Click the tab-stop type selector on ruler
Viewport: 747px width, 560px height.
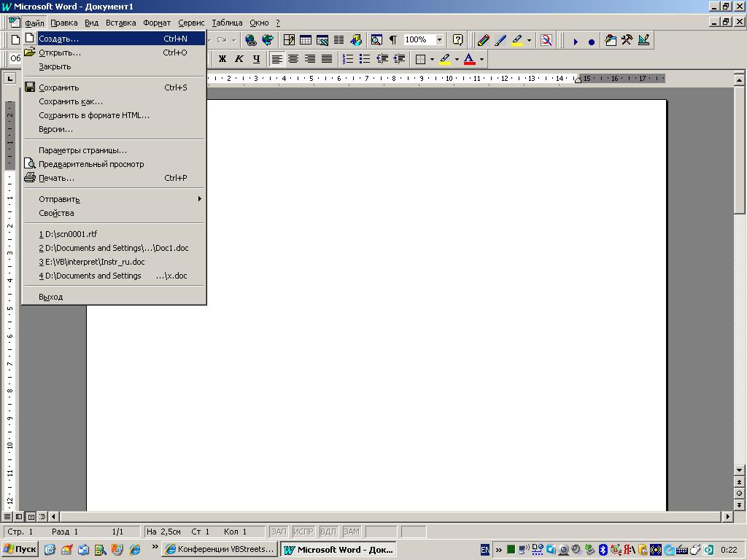click(9, 79)
